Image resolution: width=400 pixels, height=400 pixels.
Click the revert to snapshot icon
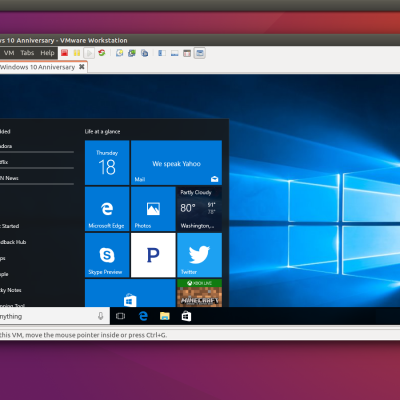[x=132, y=53]
